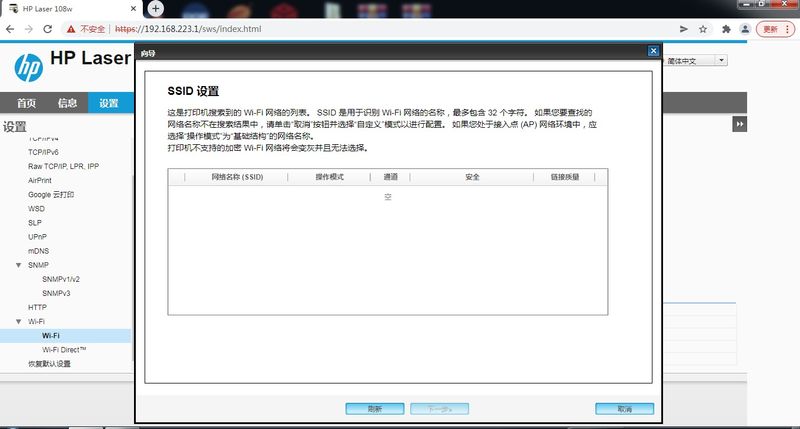Click the 刷新 button
The width and height of the screenshot is (800, 429).
374,409
